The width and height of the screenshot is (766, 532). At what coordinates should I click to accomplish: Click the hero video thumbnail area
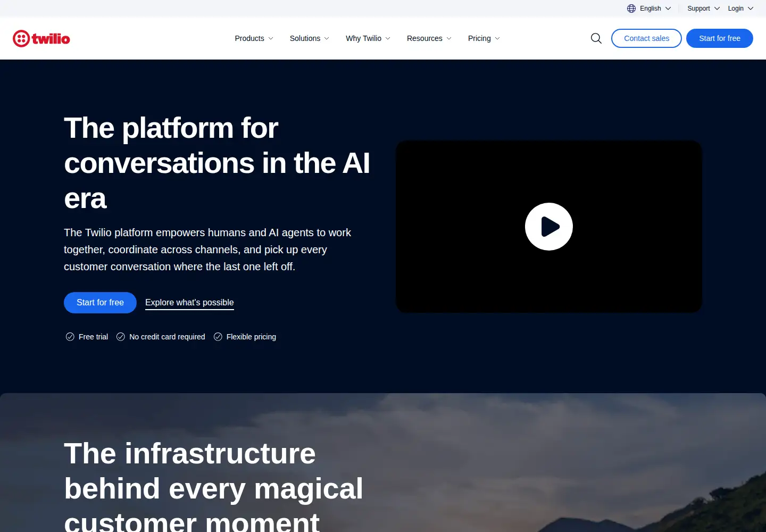pos(549,227)
